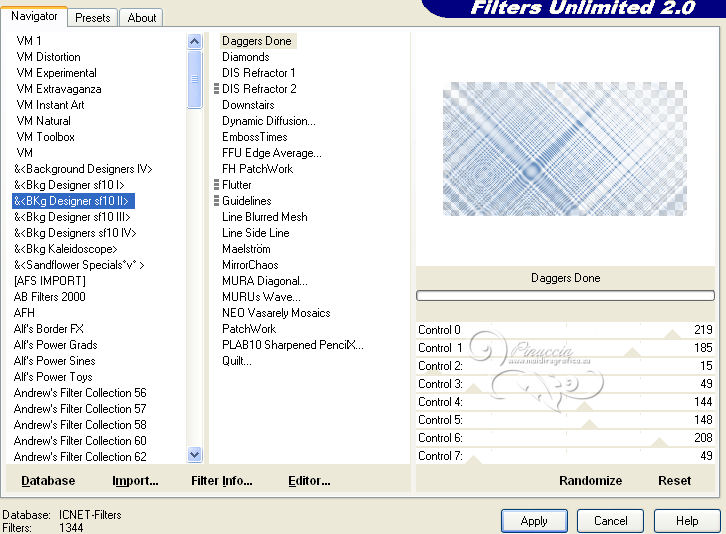This screenshot has width=726, height=534.
Task: Choose FH PatchWork filter
Action: click(x=257, y=169)
